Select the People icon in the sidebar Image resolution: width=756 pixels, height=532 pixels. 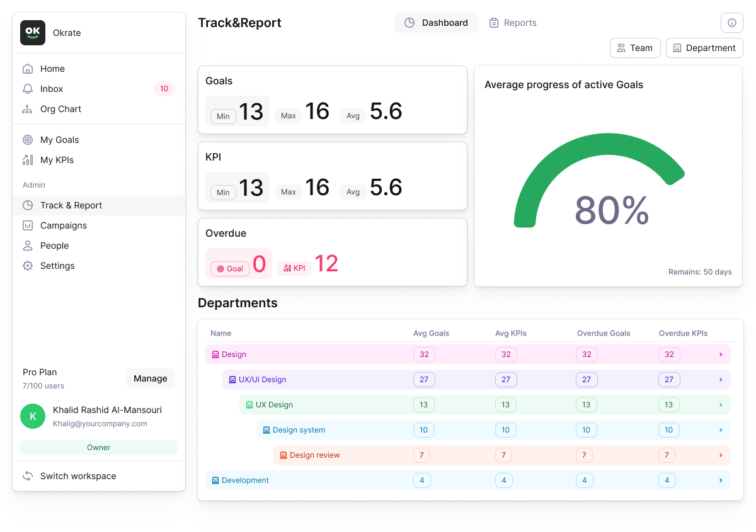tap(28, 246)
